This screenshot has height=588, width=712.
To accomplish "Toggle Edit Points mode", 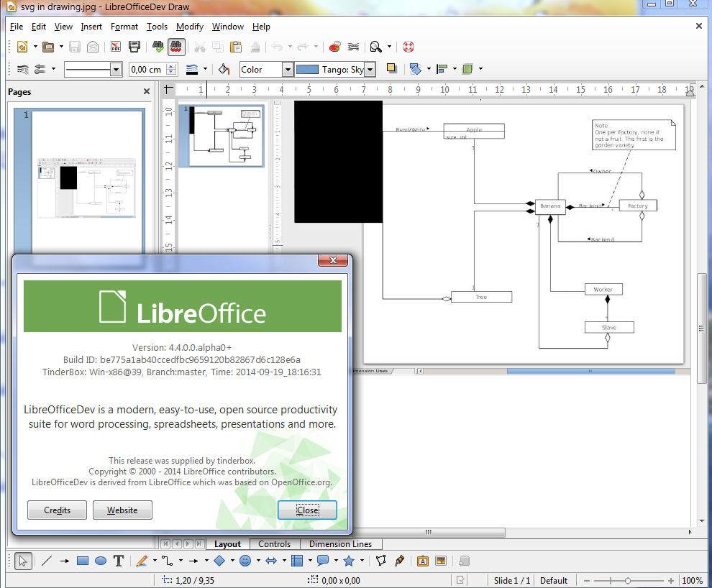I will [381, 561].
